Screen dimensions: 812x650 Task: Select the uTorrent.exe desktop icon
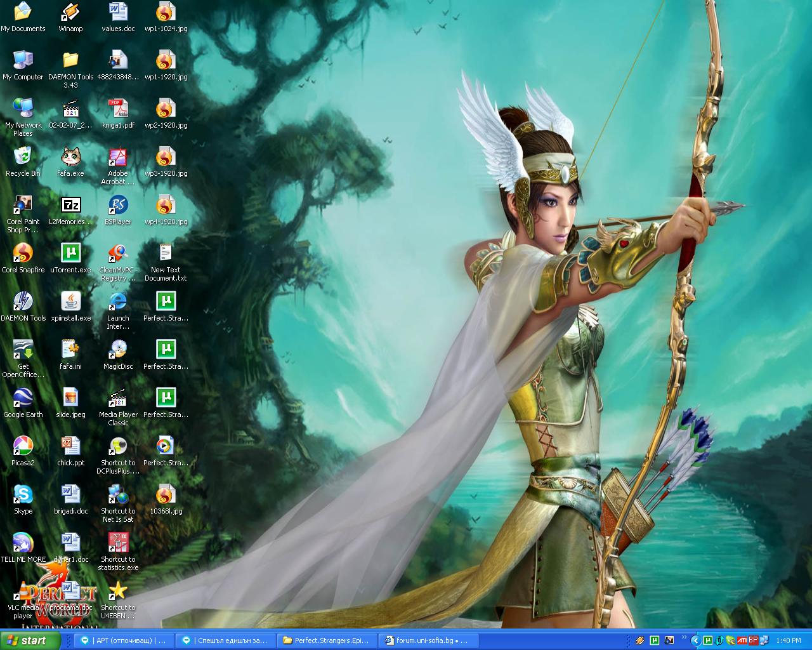click(70, 254)
